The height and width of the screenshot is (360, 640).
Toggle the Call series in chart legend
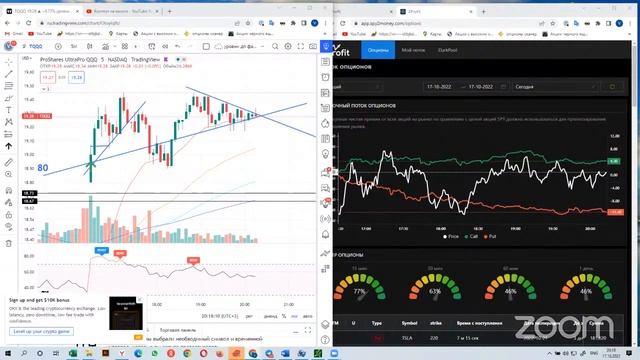471,237
